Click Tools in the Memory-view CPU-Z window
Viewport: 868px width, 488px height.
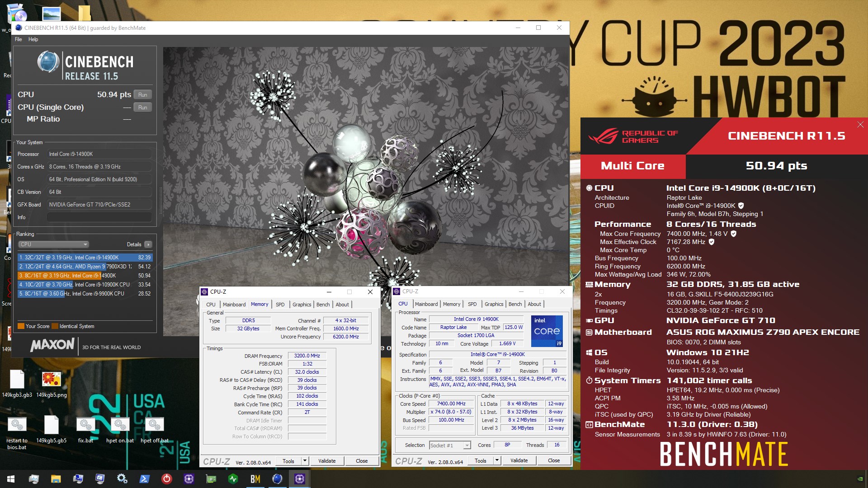point(288,461)
